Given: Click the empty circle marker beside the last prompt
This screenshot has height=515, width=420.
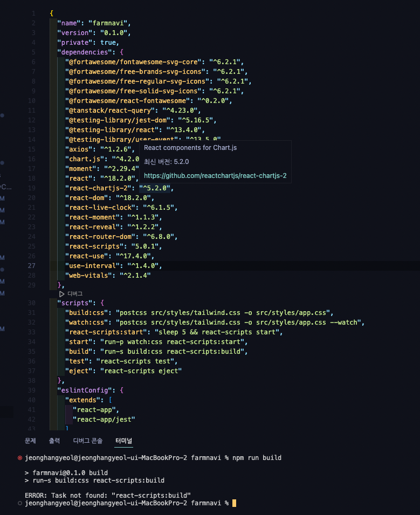Looking at the screenshot, I should pyautogui.click(x=20, y=503).
